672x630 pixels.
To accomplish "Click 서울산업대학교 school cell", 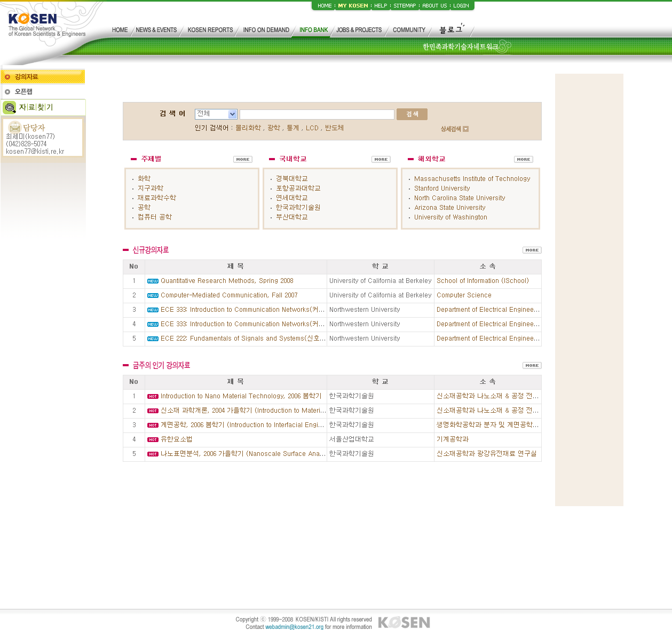I will (x=352, y=439).
